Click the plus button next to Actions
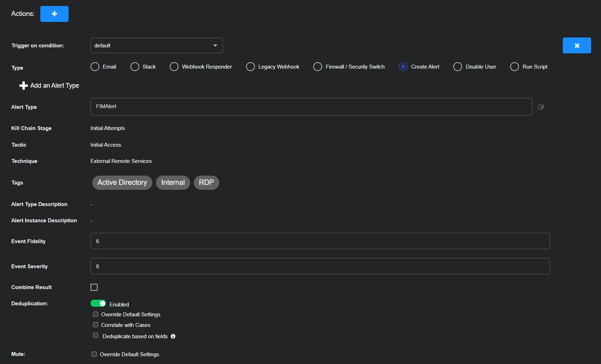Viewport: 601px width, 364px height. pos(54,14)
